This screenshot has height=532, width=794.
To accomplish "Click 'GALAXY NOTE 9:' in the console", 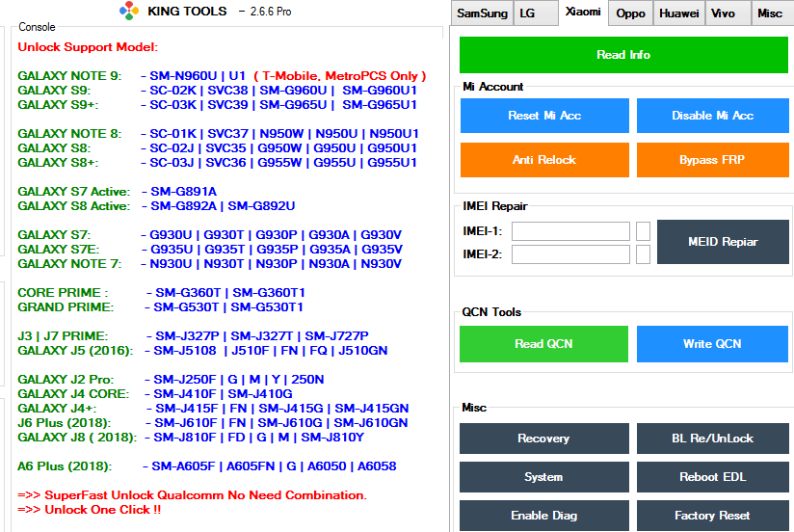I will click(69, 76).
